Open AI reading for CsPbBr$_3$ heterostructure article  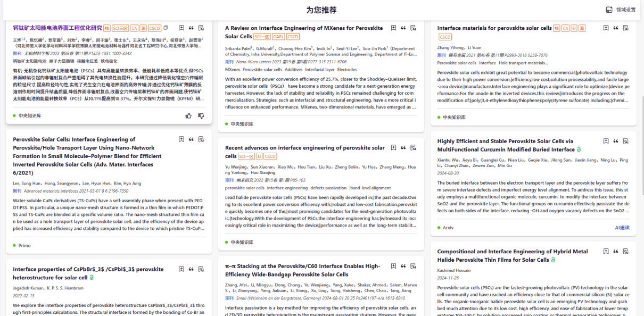click(x=201, y=270)
